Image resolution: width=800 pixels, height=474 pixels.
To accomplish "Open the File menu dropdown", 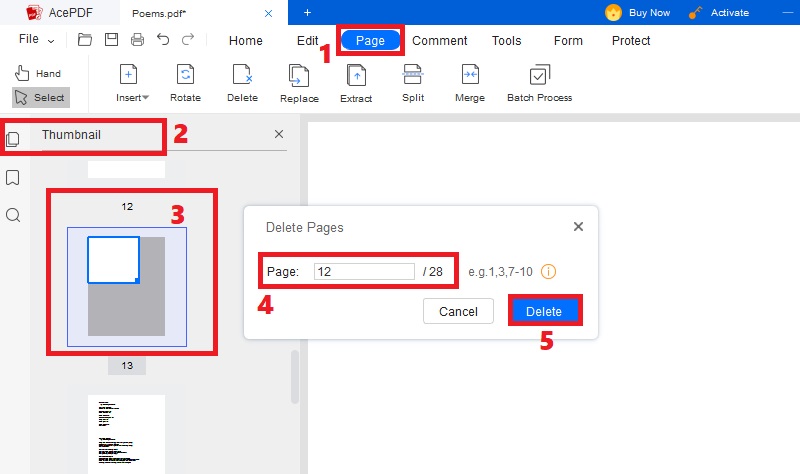I will tap(36, 39).
